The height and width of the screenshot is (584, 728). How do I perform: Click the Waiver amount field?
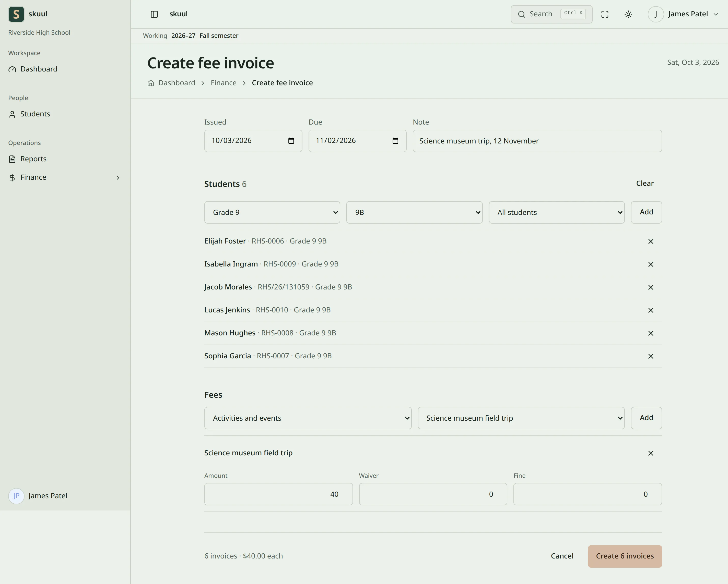point(433,494)
